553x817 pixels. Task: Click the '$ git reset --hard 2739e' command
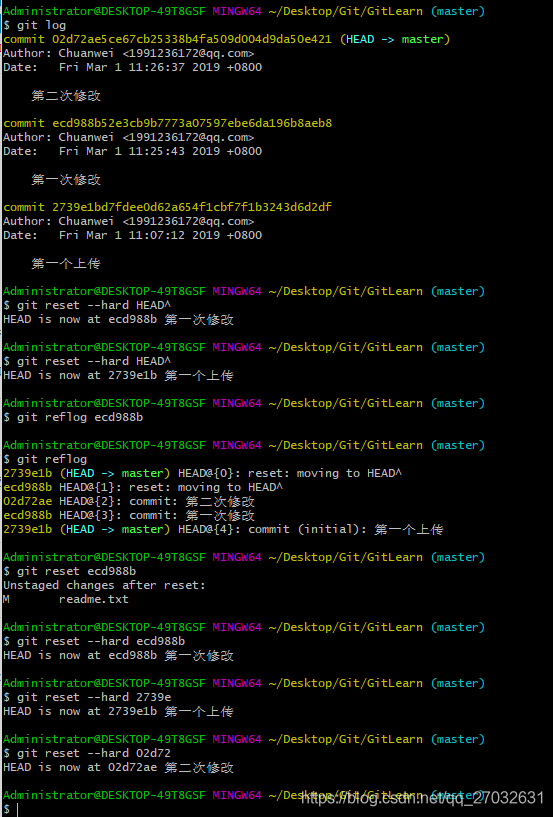point(87,697)
